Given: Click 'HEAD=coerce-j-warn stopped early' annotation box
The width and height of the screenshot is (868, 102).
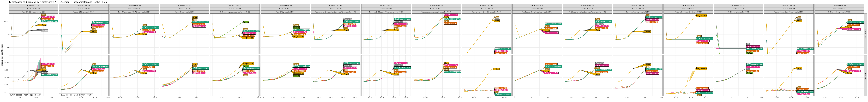Looking at the screenshot, I should coord(25,95).
